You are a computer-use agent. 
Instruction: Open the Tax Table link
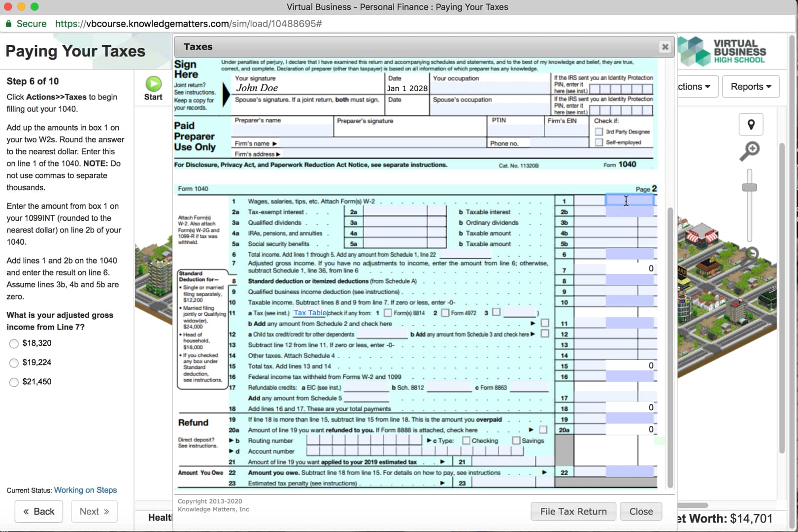pos(310,313)
